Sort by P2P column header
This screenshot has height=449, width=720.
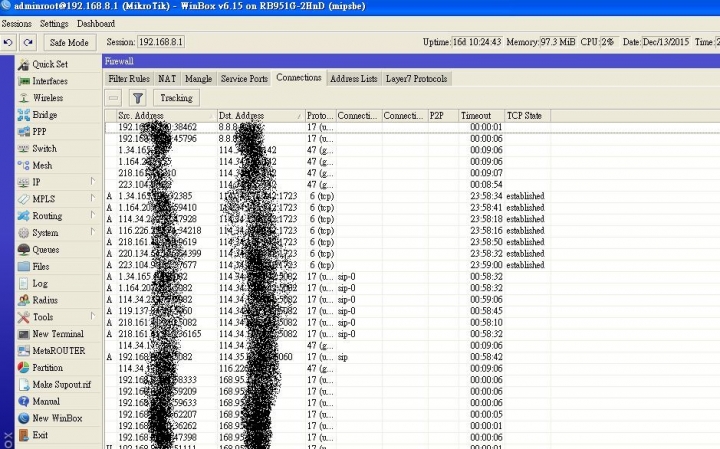coord(443,116)
